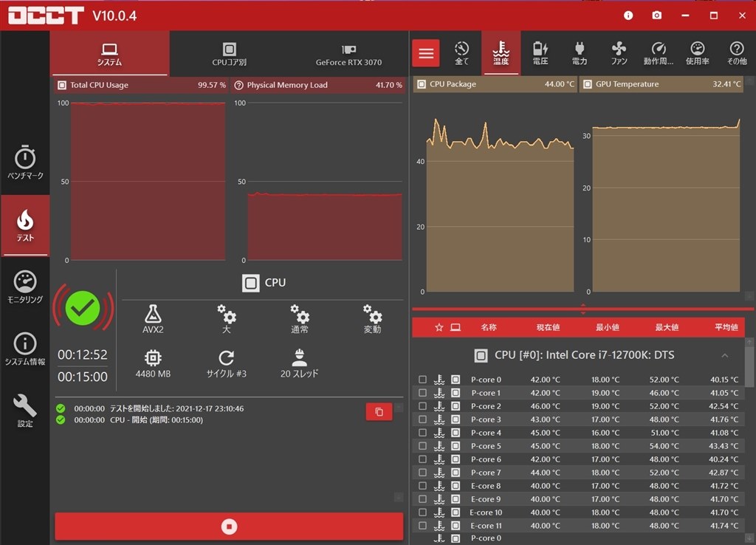
Task: Take a screenshot with the camera icon
Action: [656, 16]
